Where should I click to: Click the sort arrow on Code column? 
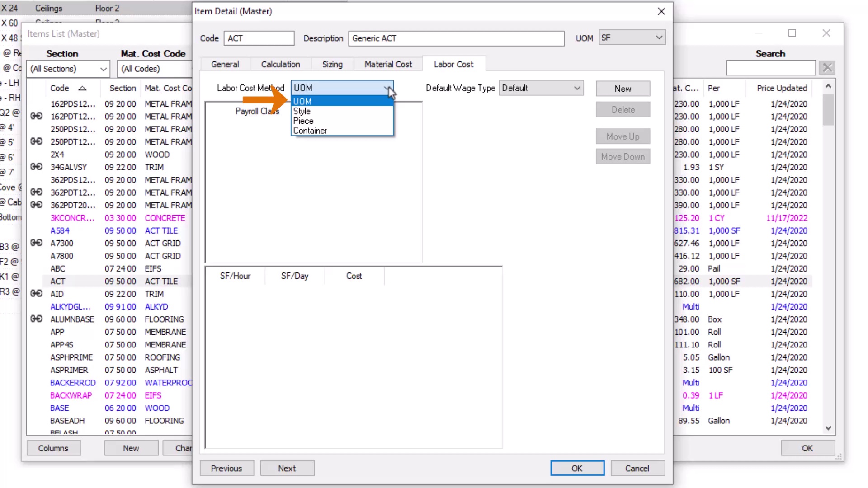point(82,88)
